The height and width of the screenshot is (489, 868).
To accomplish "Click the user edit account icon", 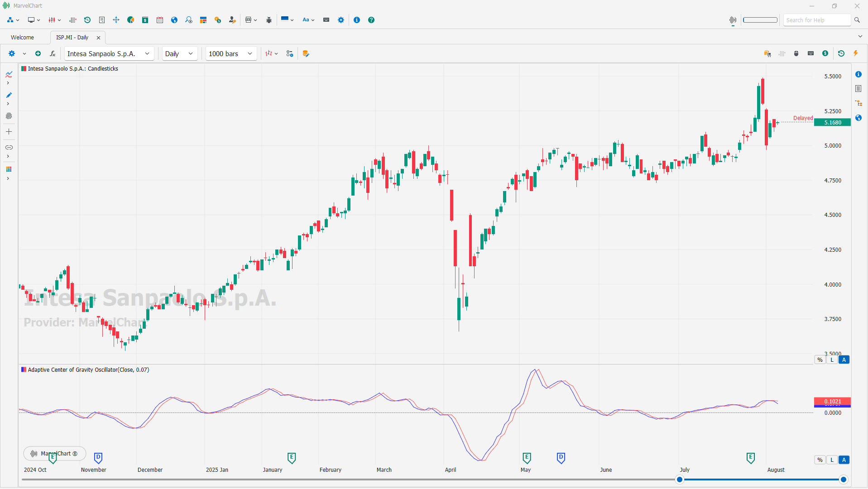I will click(x=232, y=20).
